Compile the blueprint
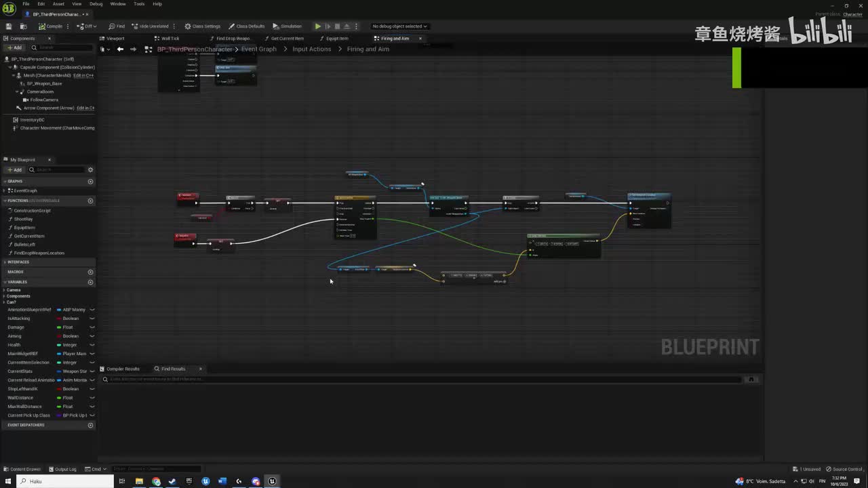Screen dimensions: 868x488 [51, 26]
